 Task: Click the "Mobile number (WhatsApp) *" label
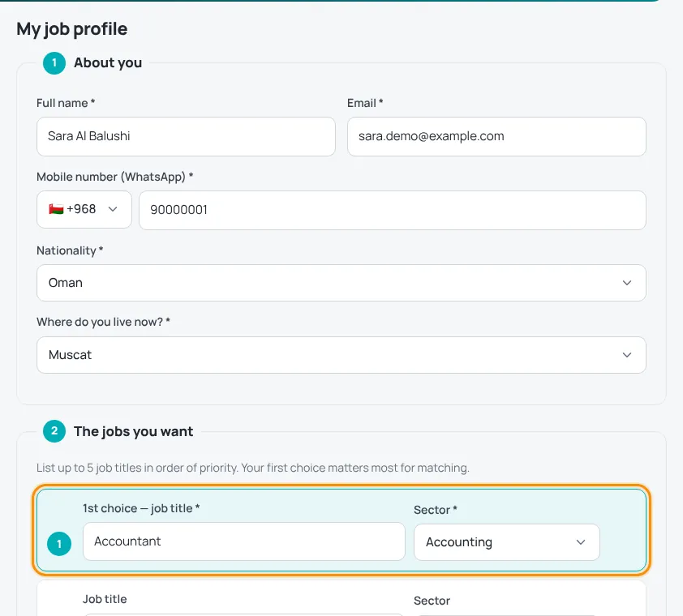click(115, 177)
